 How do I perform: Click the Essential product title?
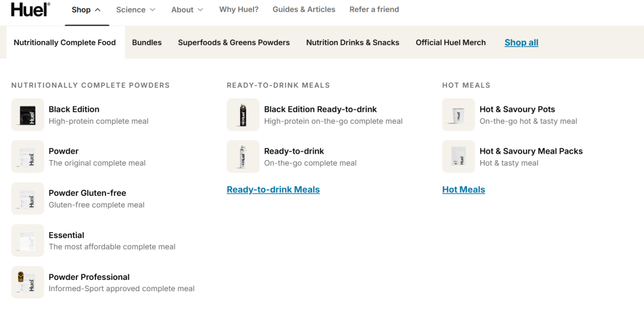pyautogui.click(x=67, y=235)
